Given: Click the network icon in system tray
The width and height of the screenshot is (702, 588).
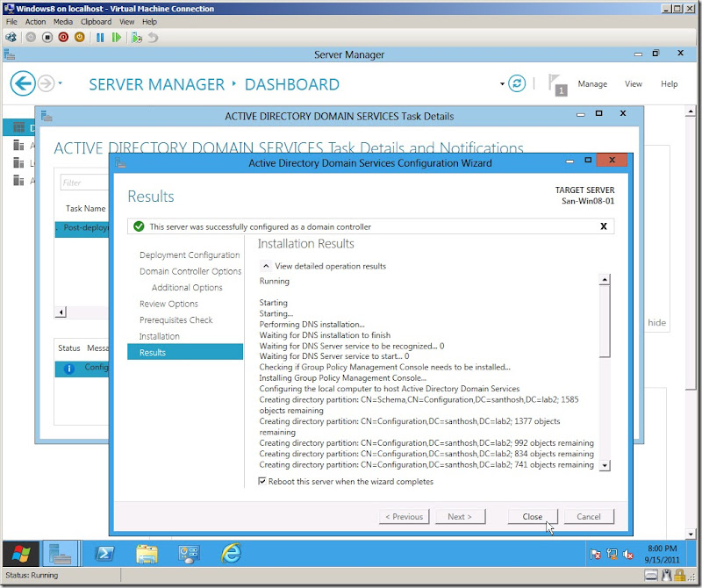Looking at the screenshot, I should coord(612,555).
